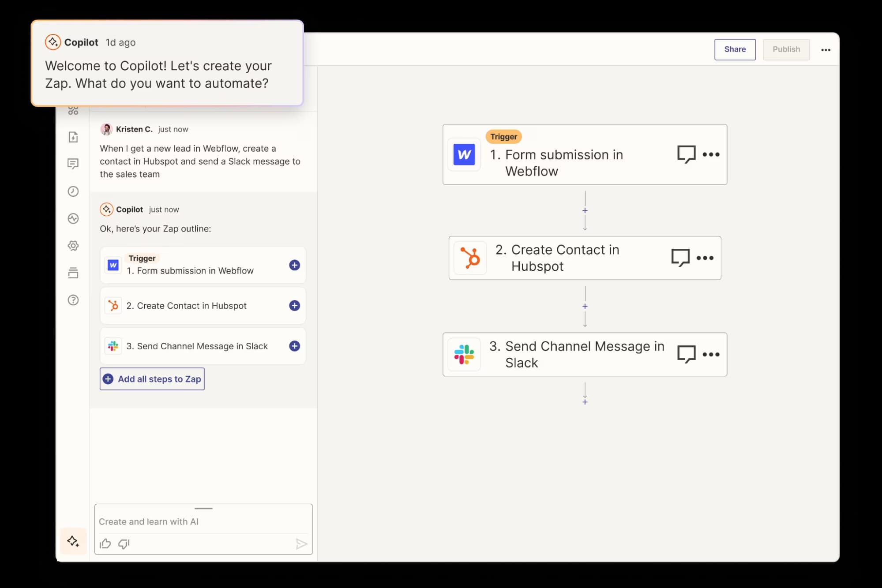Open comment on Create Contact in Hubspot step
Screen dimensions: 882x588
pos(680,258)
